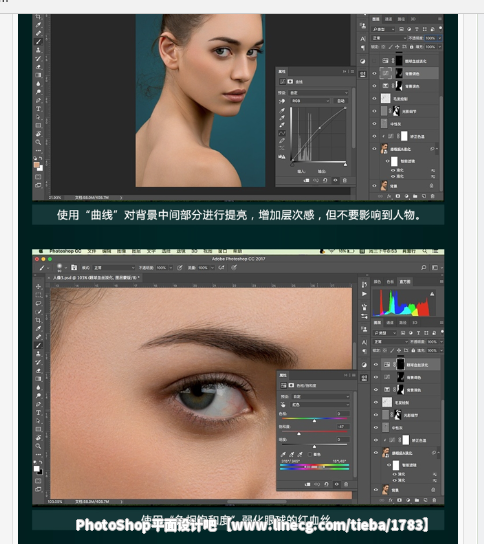This screenshot has height=544, width=484.
Task: Select Pen tool in lower Photoshop toolbox
Action: point(38,404)
